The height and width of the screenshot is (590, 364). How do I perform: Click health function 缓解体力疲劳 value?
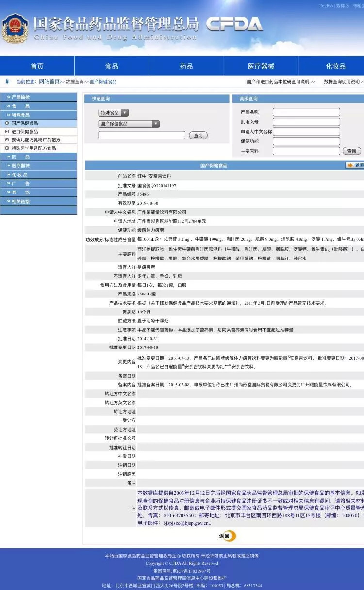150,230
